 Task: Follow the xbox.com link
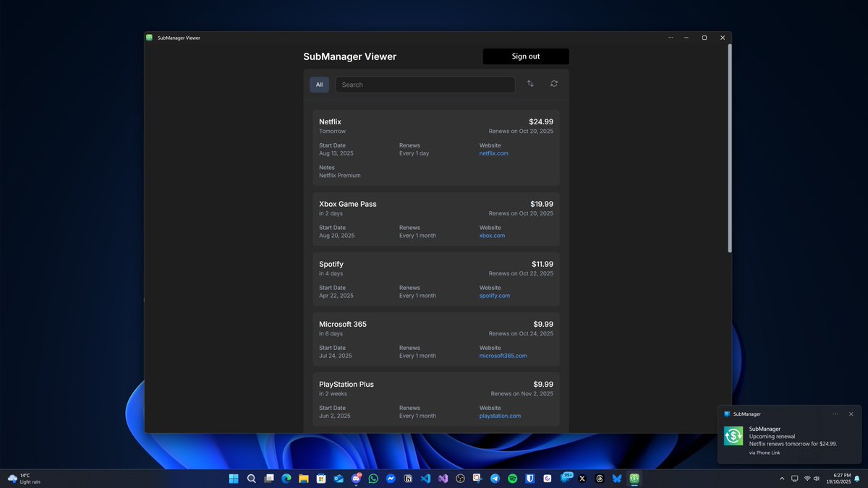tap(492, 236)
